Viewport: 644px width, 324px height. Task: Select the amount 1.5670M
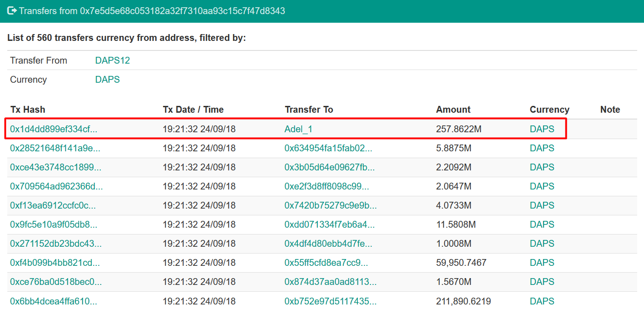454,282
